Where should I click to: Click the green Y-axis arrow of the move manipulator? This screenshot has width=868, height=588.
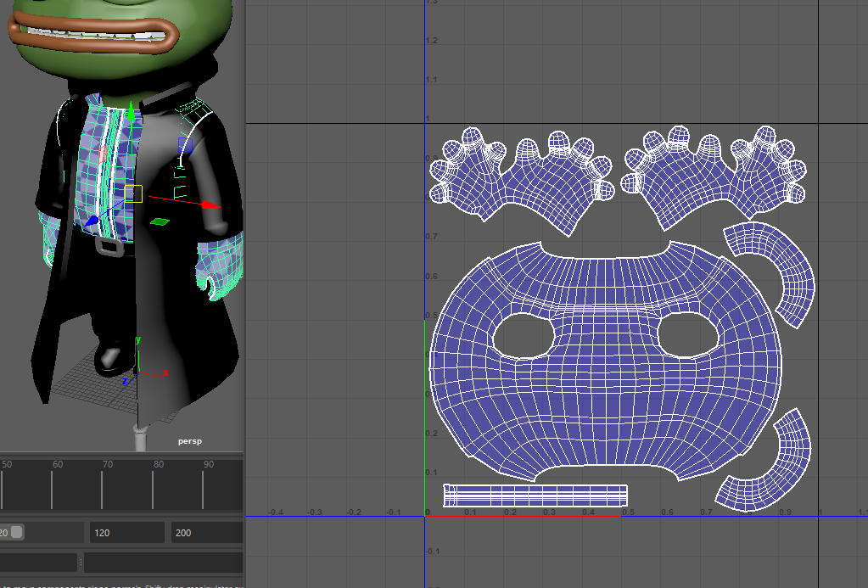coord(131,112)
